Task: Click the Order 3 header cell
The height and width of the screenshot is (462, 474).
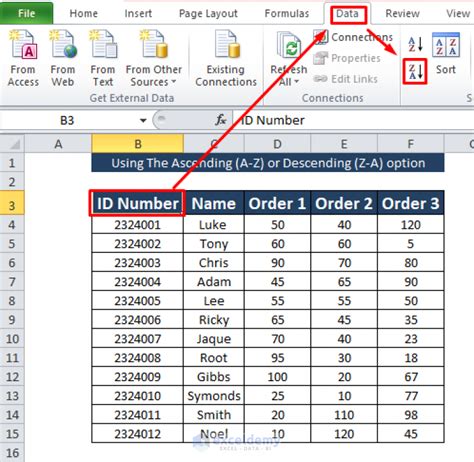Action: point(411,203)
